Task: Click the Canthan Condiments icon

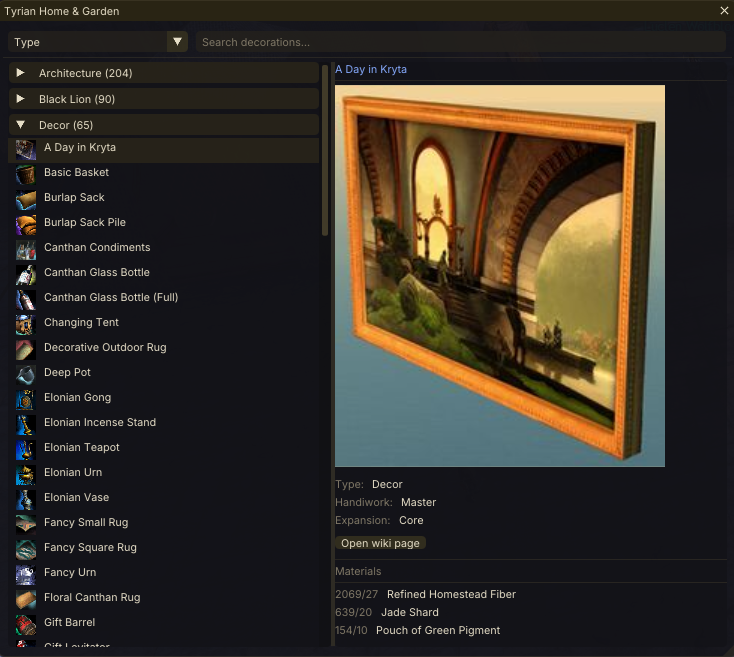Action: coord(26,250)
